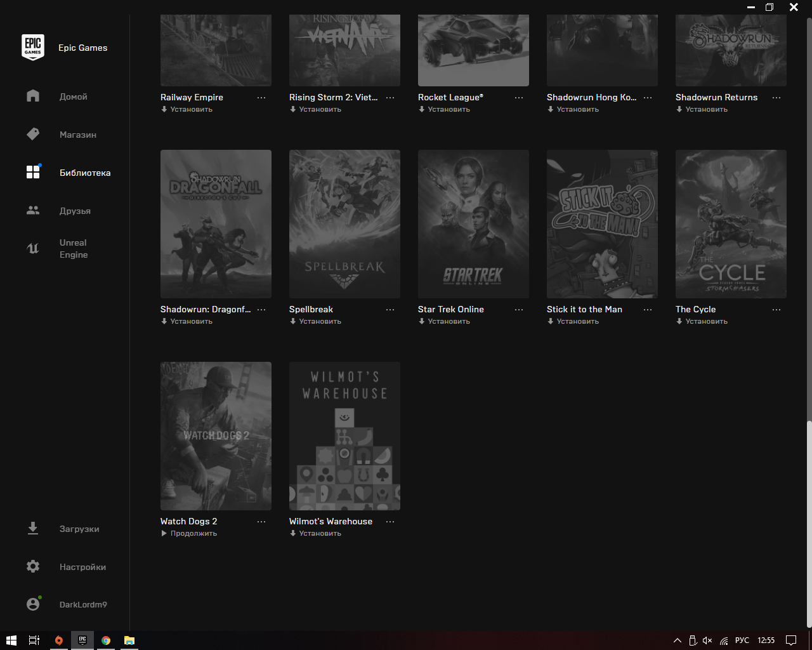This screenshot has height=650, width=812.
Task: Install Shadowrun: Dragonfall via Установить
Action: [187, 321]
